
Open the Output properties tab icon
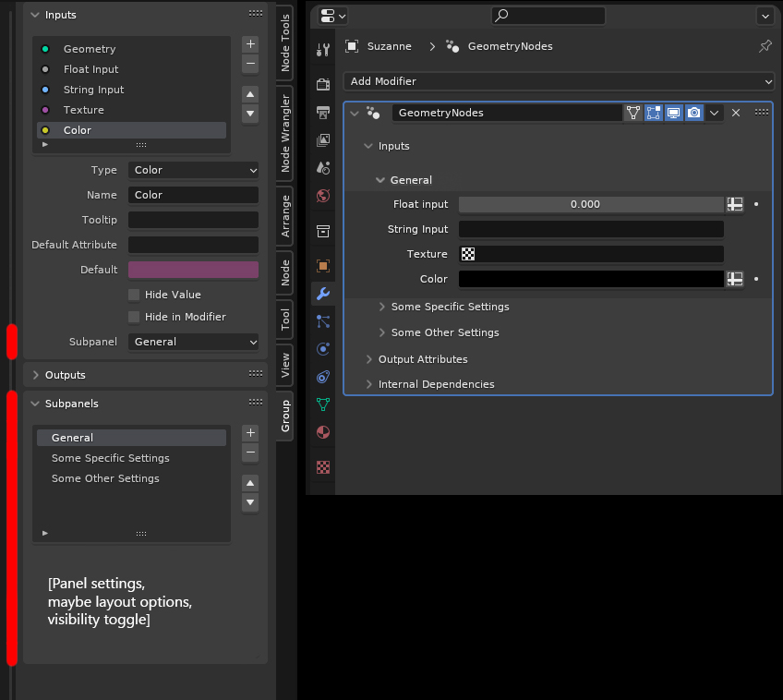tap(323, 113)
